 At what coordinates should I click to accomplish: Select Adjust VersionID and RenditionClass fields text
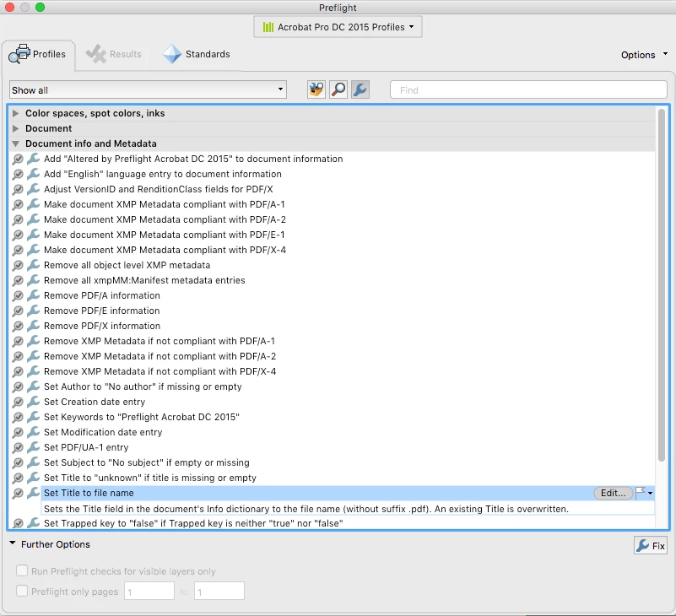158,189
